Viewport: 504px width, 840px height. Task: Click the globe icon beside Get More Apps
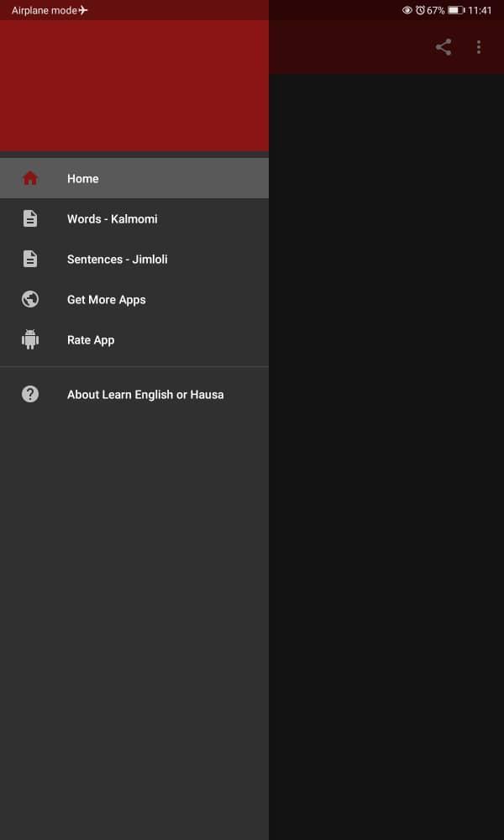(x=30, y=299)
